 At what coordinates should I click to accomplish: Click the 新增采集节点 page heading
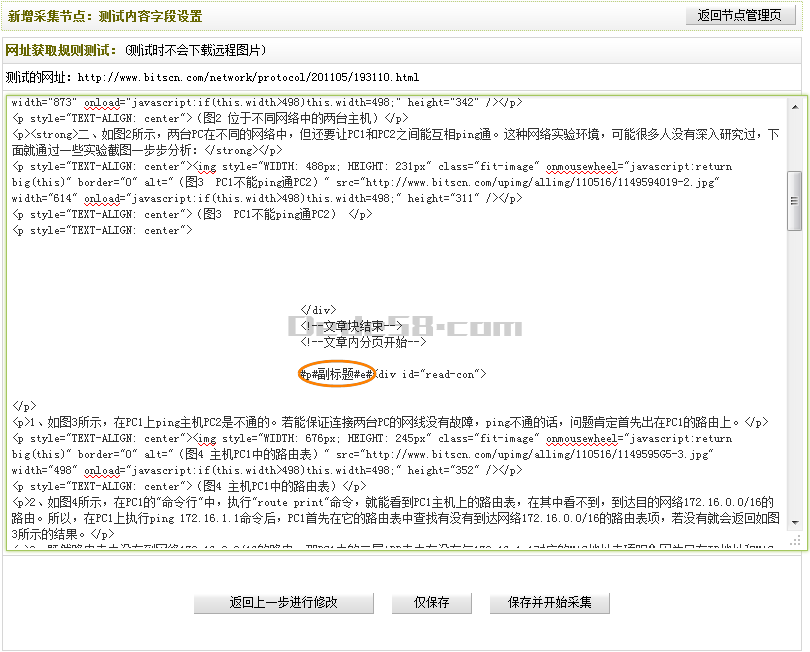tap(103, 17)
